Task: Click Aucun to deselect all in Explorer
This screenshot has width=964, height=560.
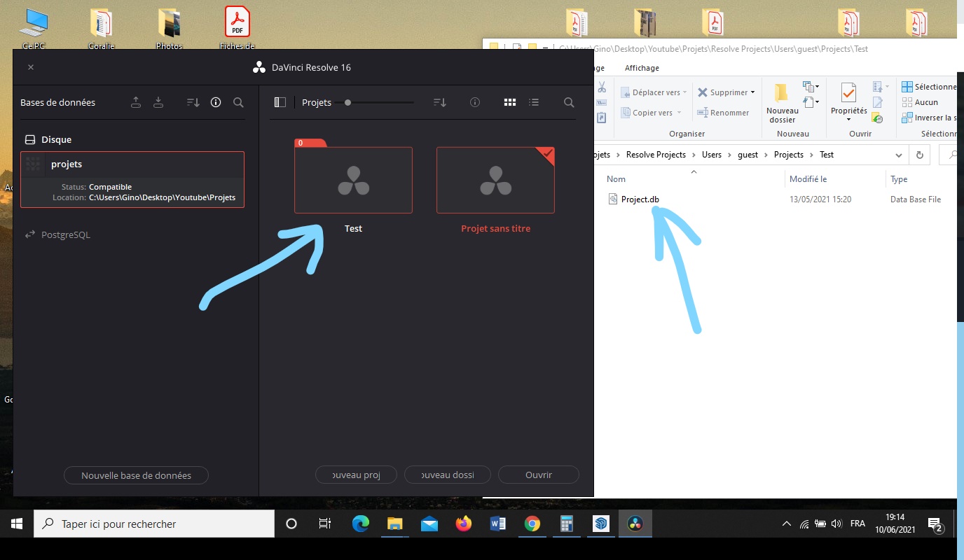Action: tap(921, 102)
